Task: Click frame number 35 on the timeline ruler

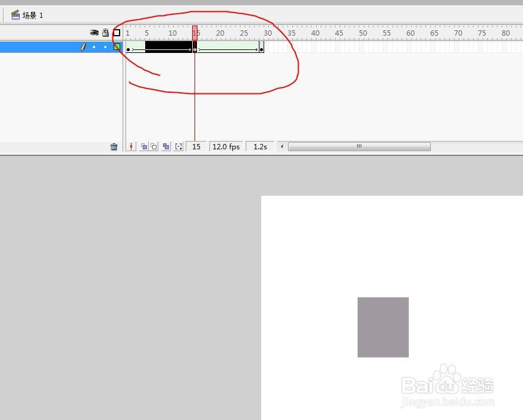Action: 292,33
